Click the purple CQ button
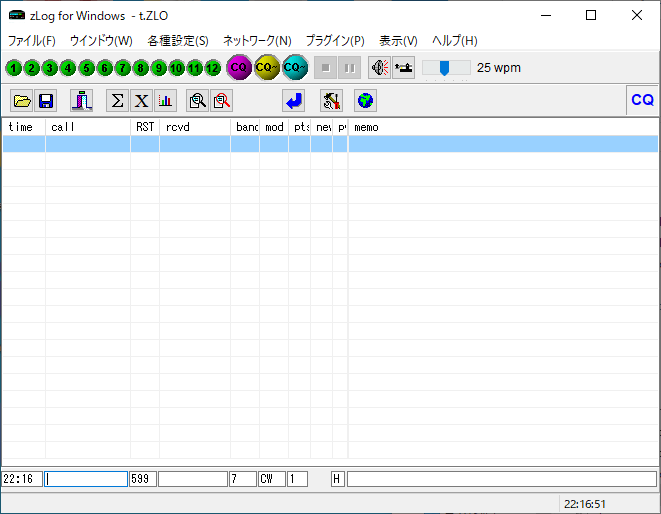This screenshot has height=514, width=661. click(x=239, y=67)
